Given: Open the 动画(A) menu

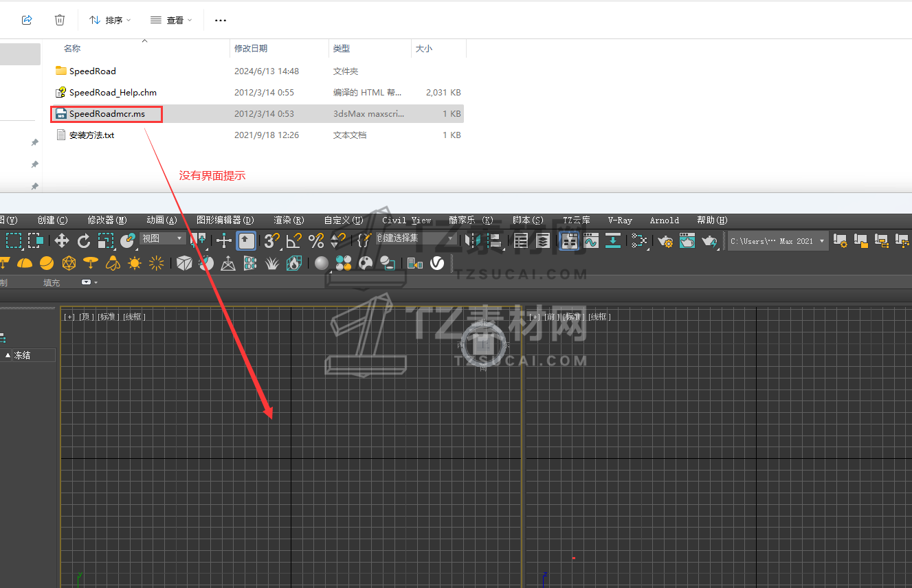Looking at the screenshot, I should (x=162, y=220).
